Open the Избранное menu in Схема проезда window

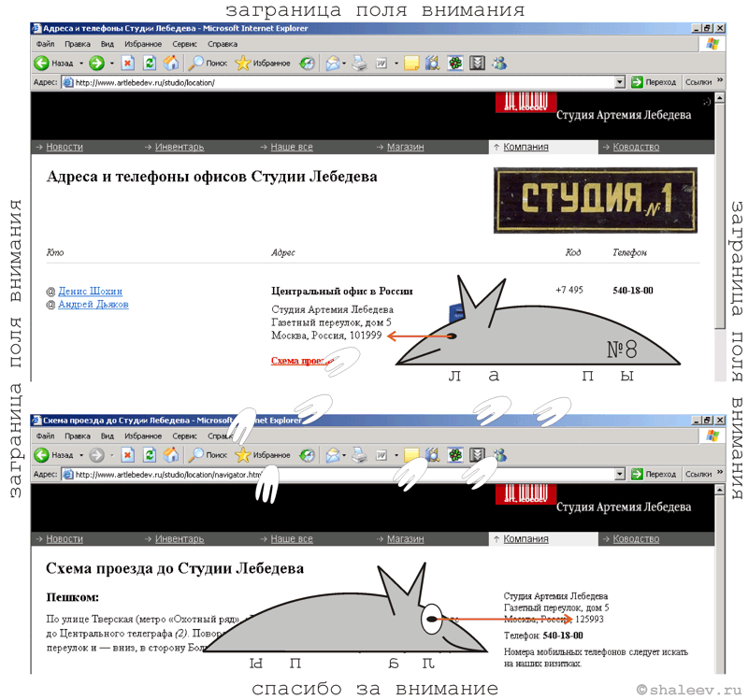click(x=143, y=436)
